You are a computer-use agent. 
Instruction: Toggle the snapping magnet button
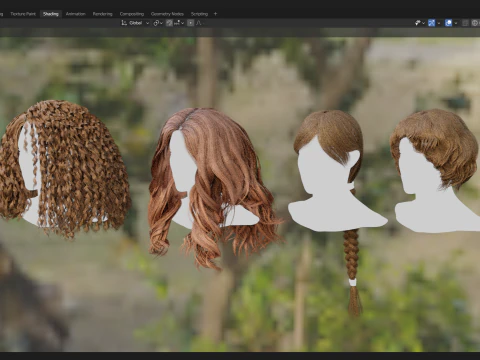pyautogui.click(x=169, y=23)
